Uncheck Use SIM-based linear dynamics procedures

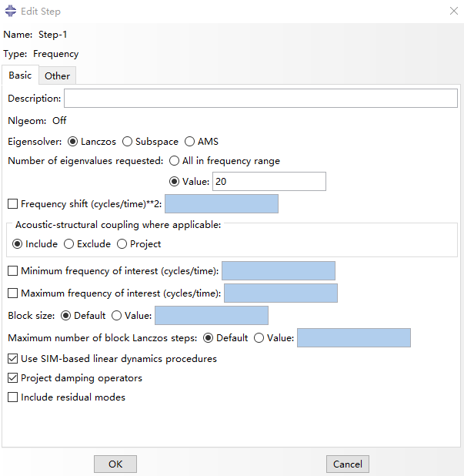coord(13,358)
